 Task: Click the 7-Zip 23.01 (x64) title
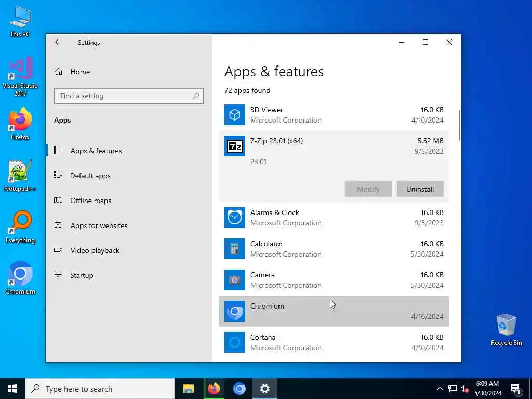tap(276, 141)
